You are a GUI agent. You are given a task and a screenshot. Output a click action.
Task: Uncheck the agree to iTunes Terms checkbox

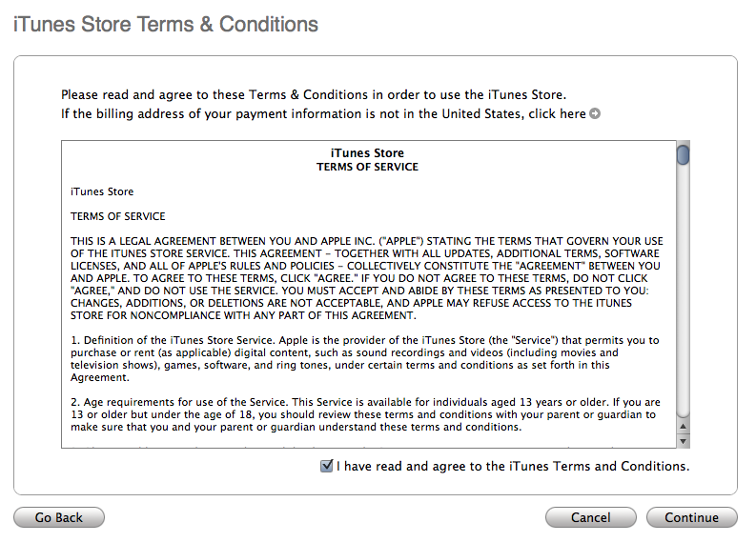328,467
